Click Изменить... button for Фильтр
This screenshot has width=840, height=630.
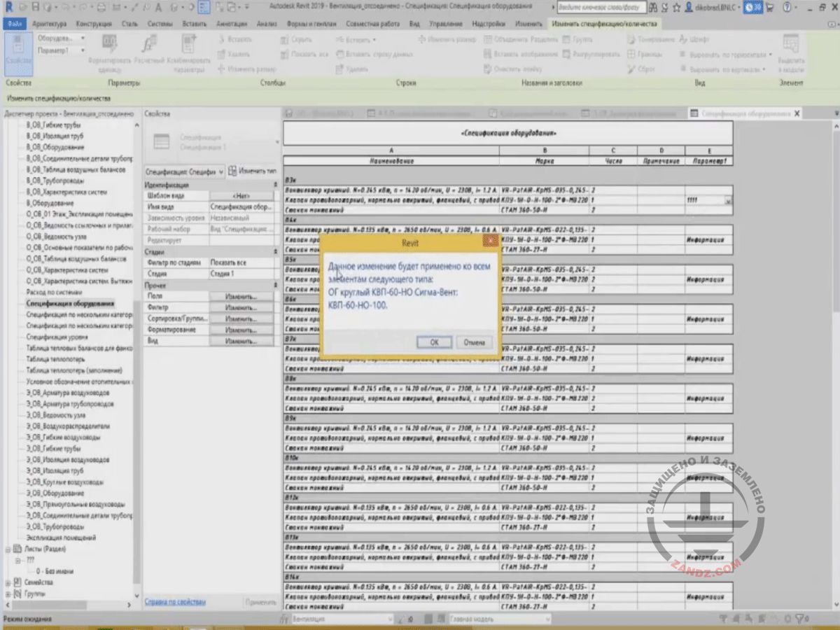[241, 307]
